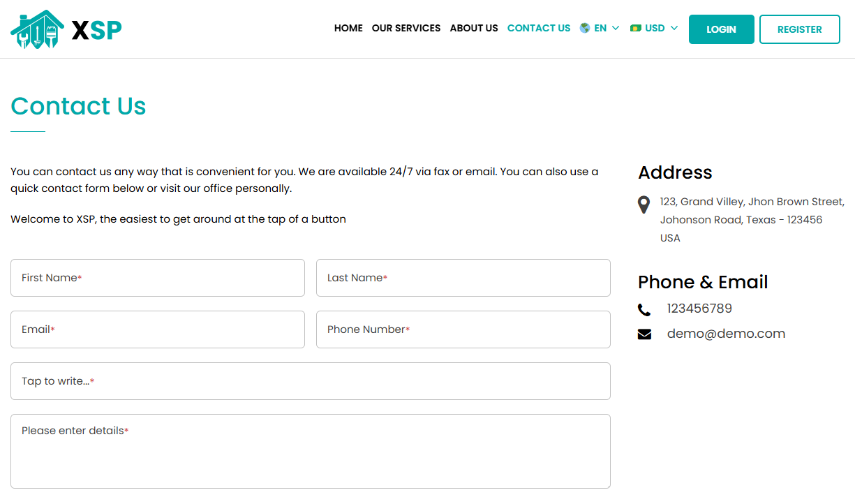Click the email envelope icon
855x504 pixels.
point(644,334)
